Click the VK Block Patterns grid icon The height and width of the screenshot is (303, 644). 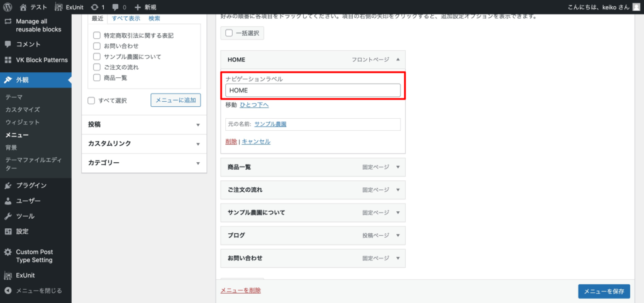pyautogui.click(x=8, y=60)
